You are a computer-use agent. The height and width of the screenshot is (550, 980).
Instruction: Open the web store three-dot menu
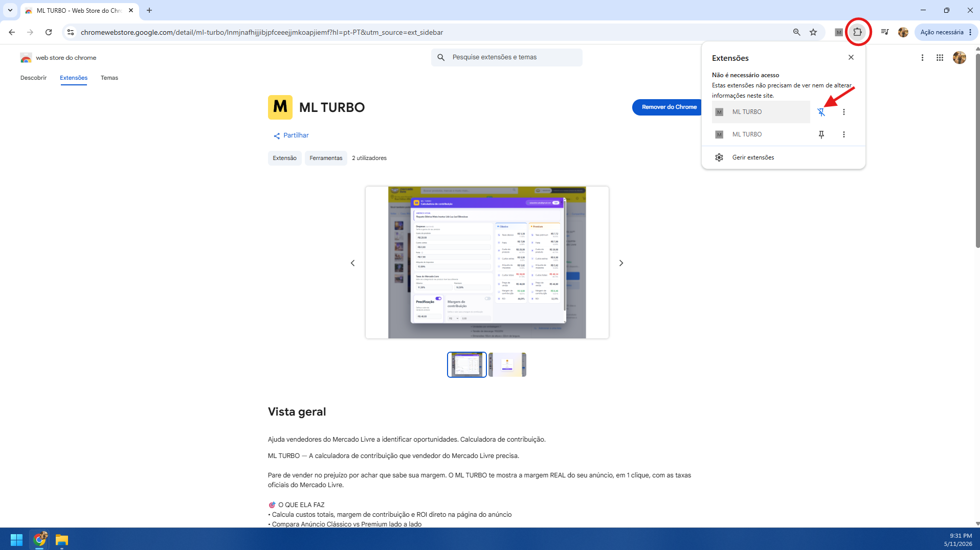[x=922, y=58]
